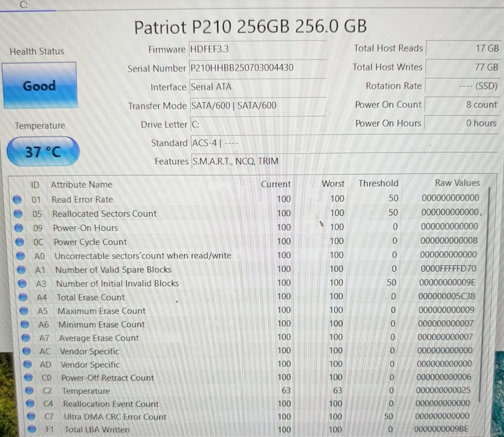The image size is (504, 437).
Task: Click the Attribute Name column header
Action: point(82,185)
